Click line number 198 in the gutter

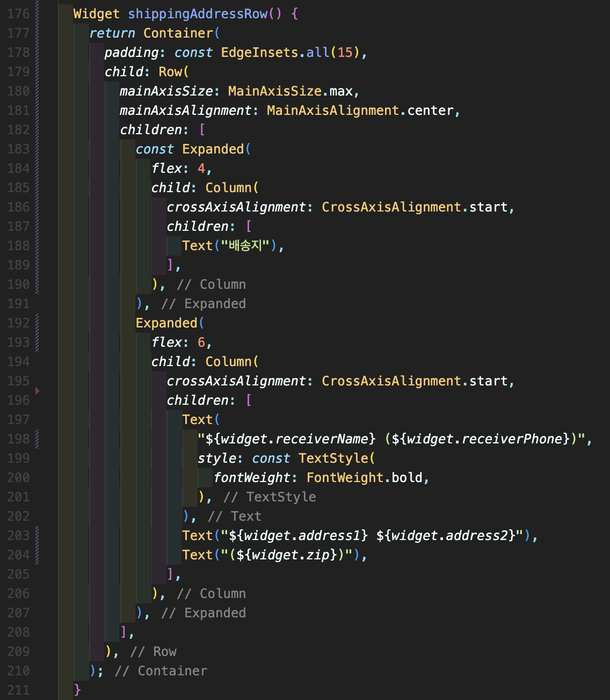pyautogui.click(x=18, y=439)
